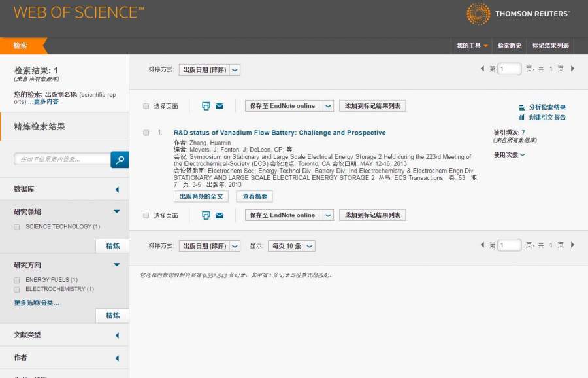Click the magnifier search-within-results button
The width and height of the screenshot is (588, 378).
pos(120,160)
